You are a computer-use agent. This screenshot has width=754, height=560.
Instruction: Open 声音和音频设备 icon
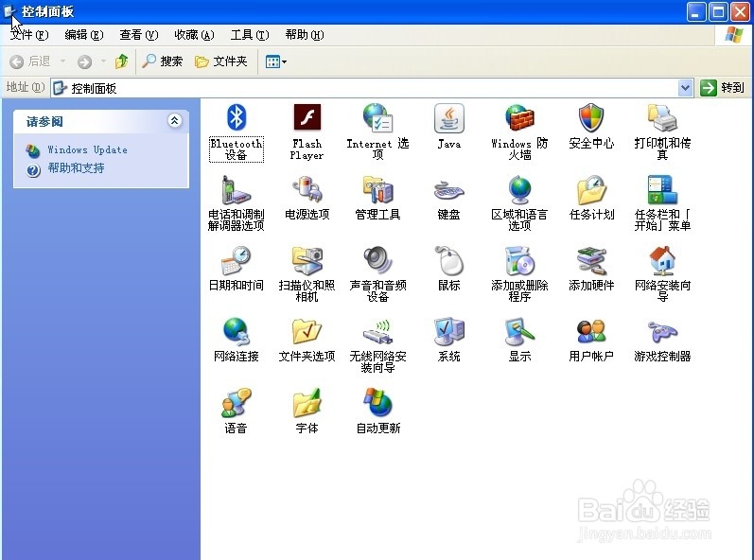tap(377, 260)
